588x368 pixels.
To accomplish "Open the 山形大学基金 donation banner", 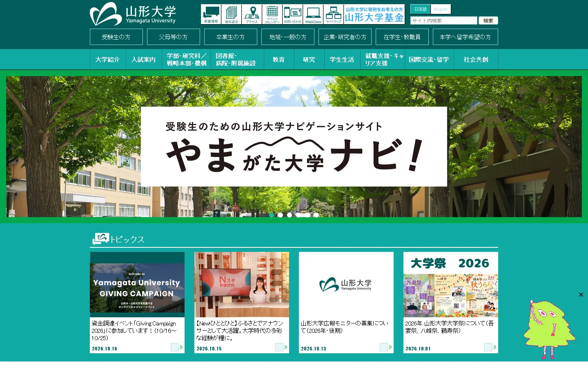I will (374, 14).
